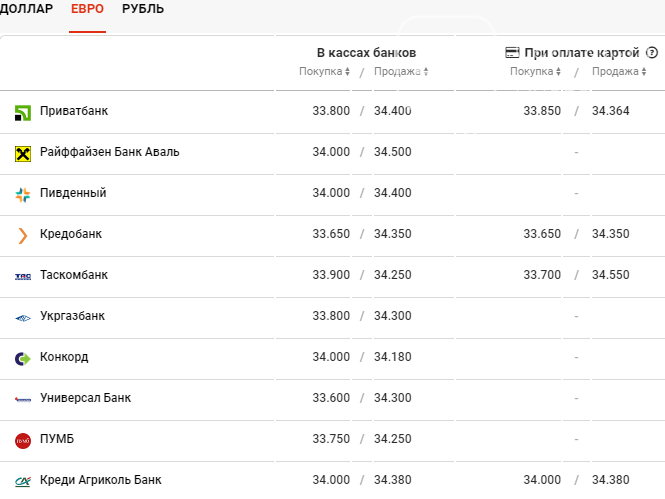
Task: Switch to the РУБЛЬ tab
Action: pos(143,9)
